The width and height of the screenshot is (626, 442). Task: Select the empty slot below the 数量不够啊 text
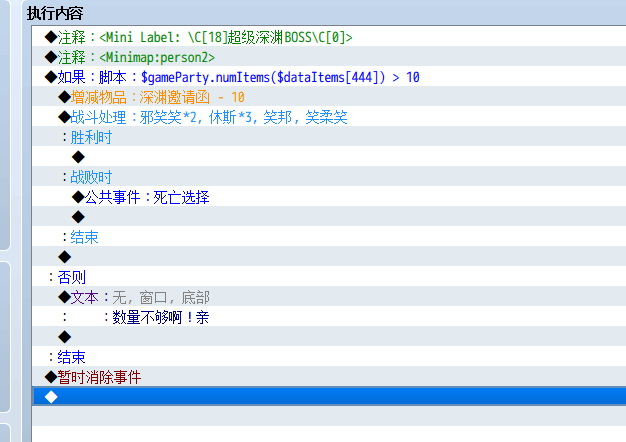65,337
